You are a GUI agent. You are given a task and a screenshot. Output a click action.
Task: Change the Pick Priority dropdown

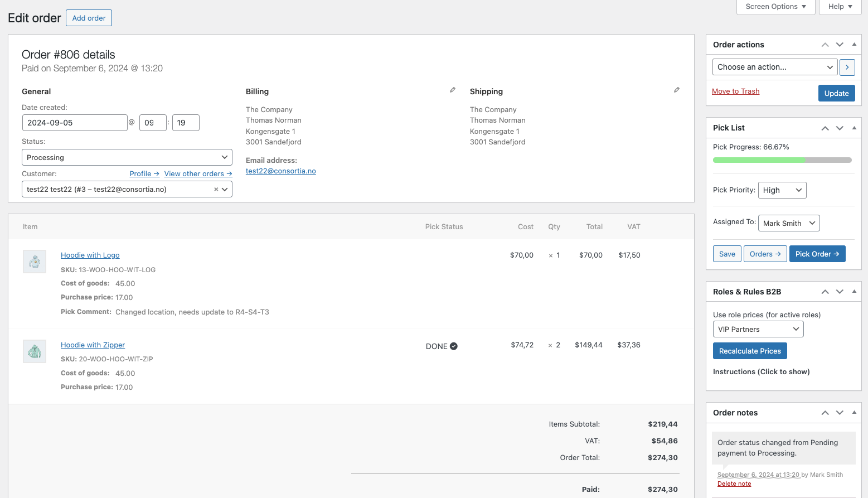[782, 190]
